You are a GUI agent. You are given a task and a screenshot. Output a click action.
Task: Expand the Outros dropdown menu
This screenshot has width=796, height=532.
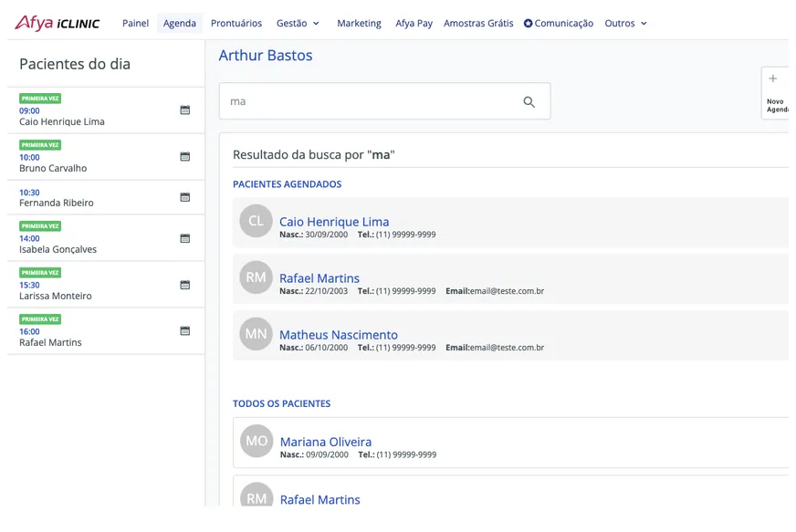[x=625, y=24]
